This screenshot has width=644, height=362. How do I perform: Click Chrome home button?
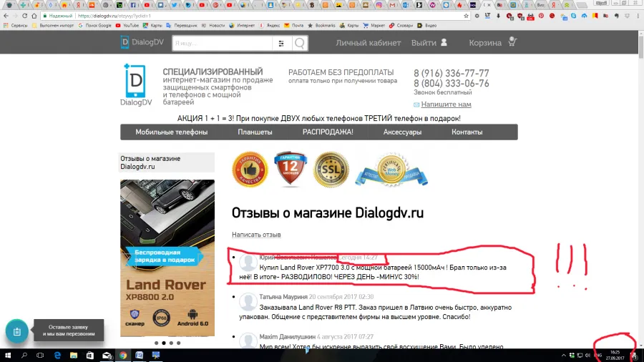[34, 16]
